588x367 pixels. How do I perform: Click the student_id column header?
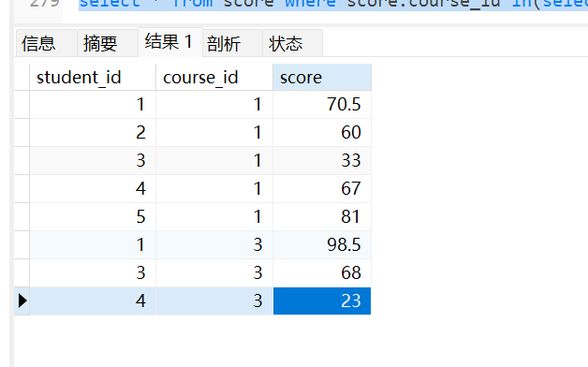tap(93, 77)
